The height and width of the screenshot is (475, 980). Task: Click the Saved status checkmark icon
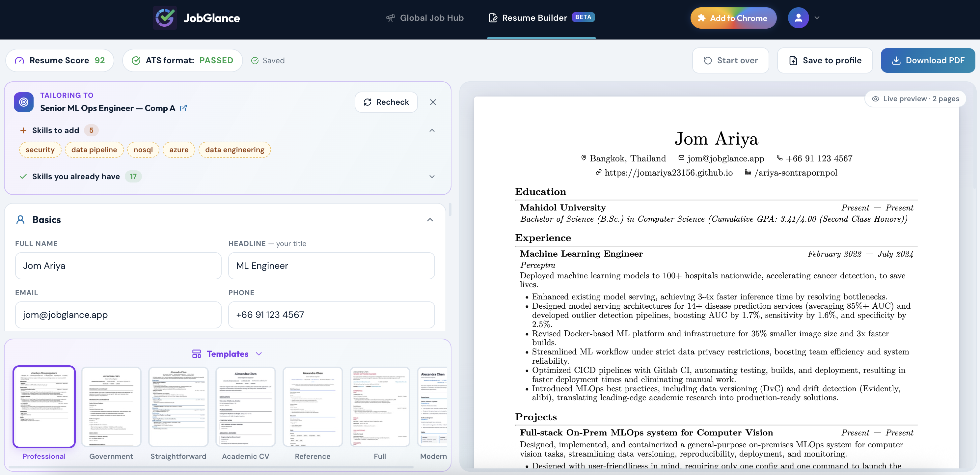point(255,61)
